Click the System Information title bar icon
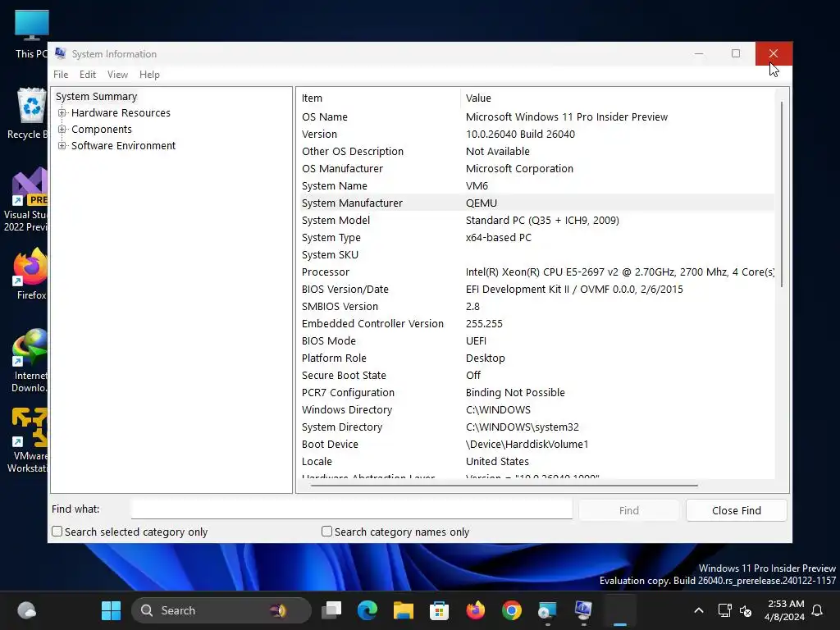 (x=61, y=53)
